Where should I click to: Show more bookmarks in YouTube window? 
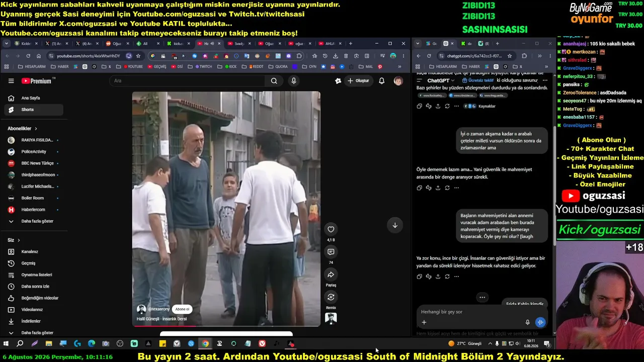(x=399, y=66)
